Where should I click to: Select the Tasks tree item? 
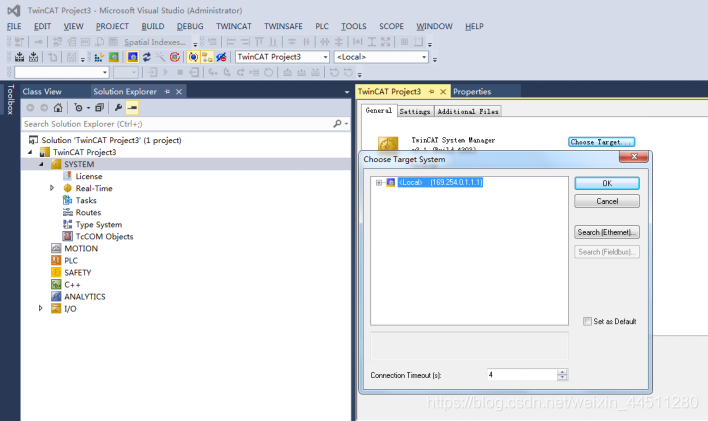coord(86,200)
